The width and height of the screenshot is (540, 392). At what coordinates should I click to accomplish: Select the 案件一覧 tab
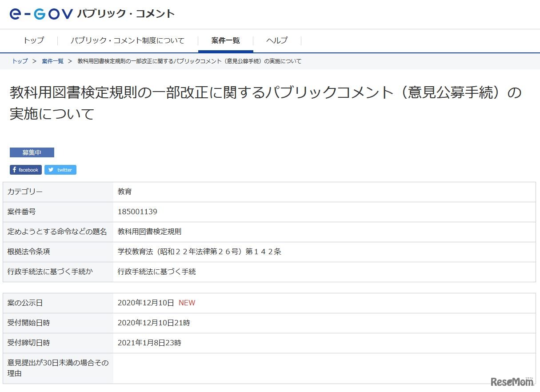pyautogui.click(x=226, y=40)
